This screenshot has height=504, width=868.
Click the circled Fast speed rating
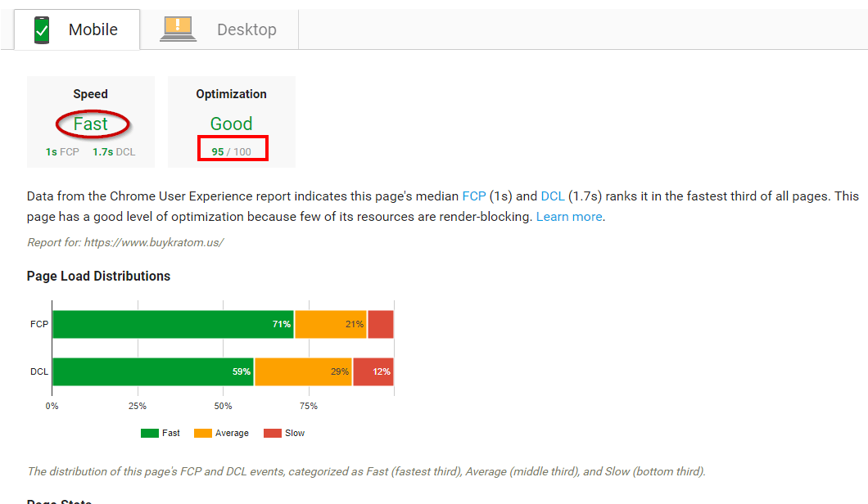91,124
